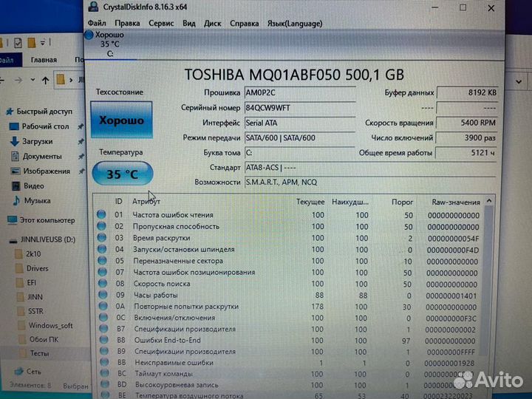532x399 pixels.
Task: Click the Стандарт field ATA8-ACS
Action: click(370, 168)
